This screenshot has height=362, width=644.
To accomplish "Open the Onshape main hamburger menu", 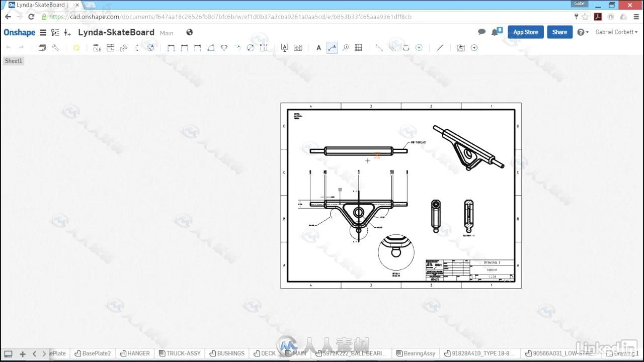I will tap(43, 33).
